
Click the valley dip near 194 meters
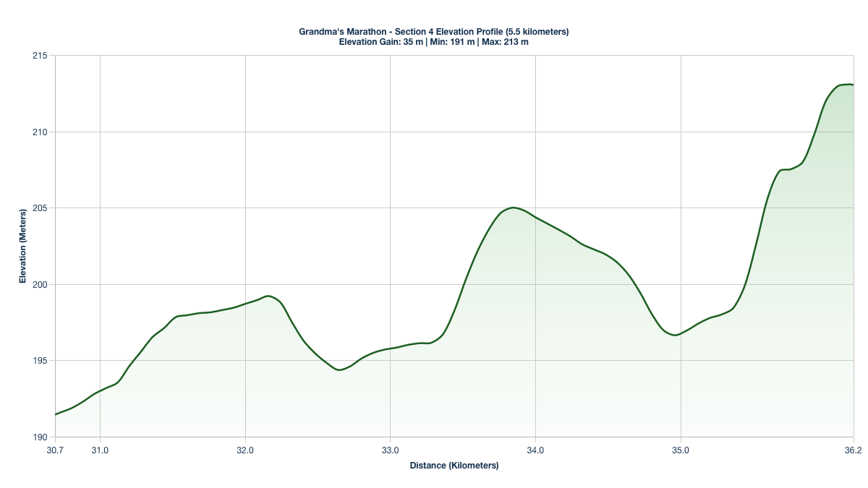point(338,369)
